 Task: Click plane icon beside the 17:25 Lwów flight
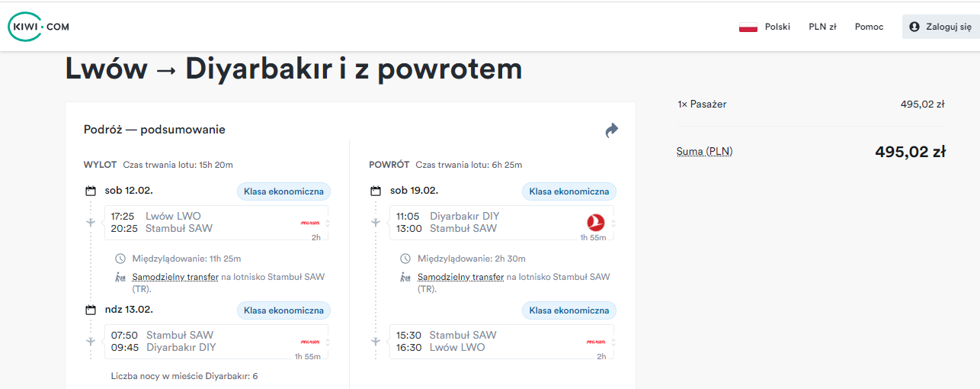coord(91,222)
